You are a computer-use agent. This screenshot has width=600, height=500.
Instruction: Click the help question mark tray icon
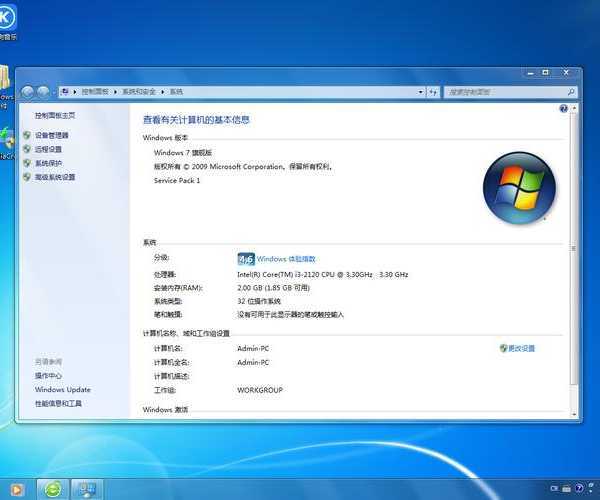579,488
